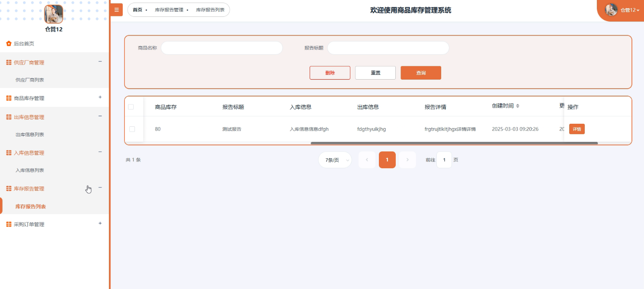Open the 7条/页 page size dropdown
The width and height of the screenshot is (644, 289).
tap(335, 160)
